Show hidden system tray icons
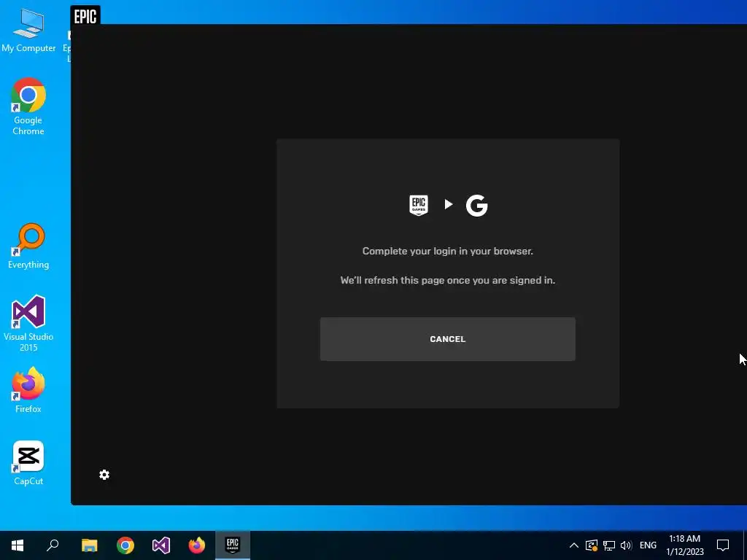Viewport: 747px width, 560px height. 574,545
